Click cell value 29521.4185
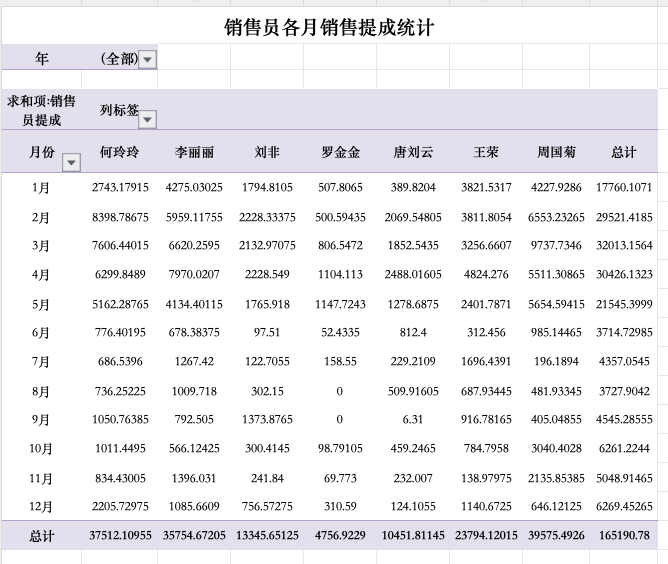The image size is (668, 564). [624, 218]
